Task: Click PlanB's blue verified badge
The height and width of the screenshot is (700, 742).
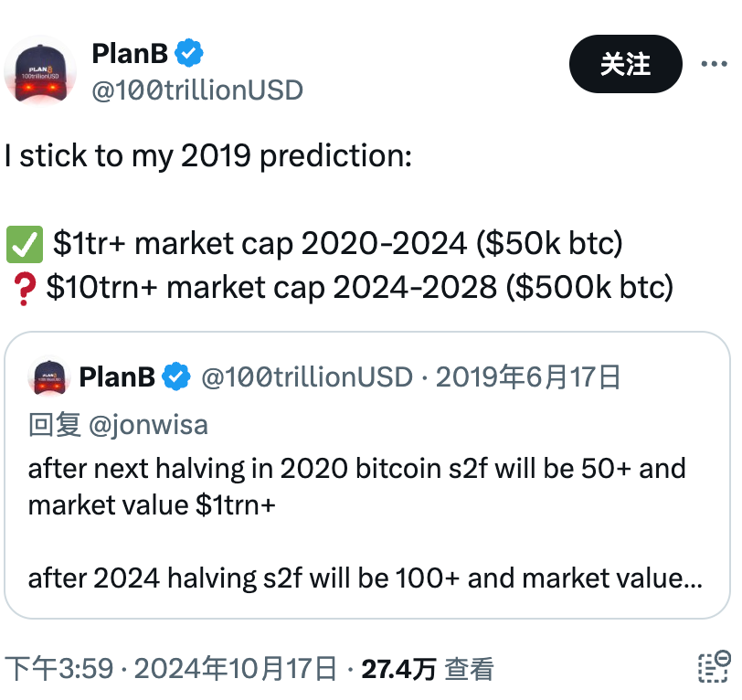Action: pyautogui.click(x=188, y=53)
